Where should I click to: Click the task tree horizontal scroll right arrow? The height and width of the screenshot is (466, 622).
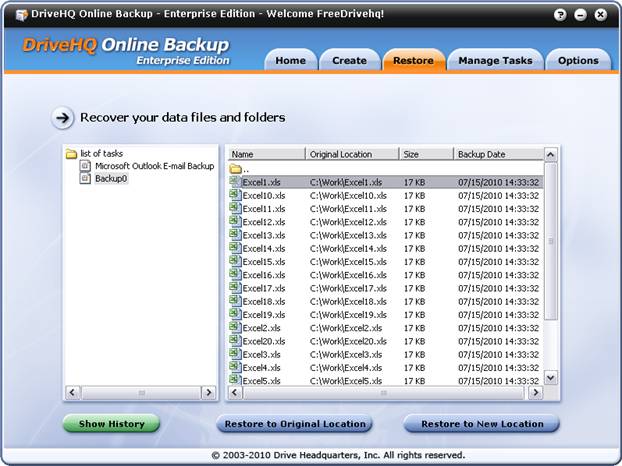[x=209, y=393]
